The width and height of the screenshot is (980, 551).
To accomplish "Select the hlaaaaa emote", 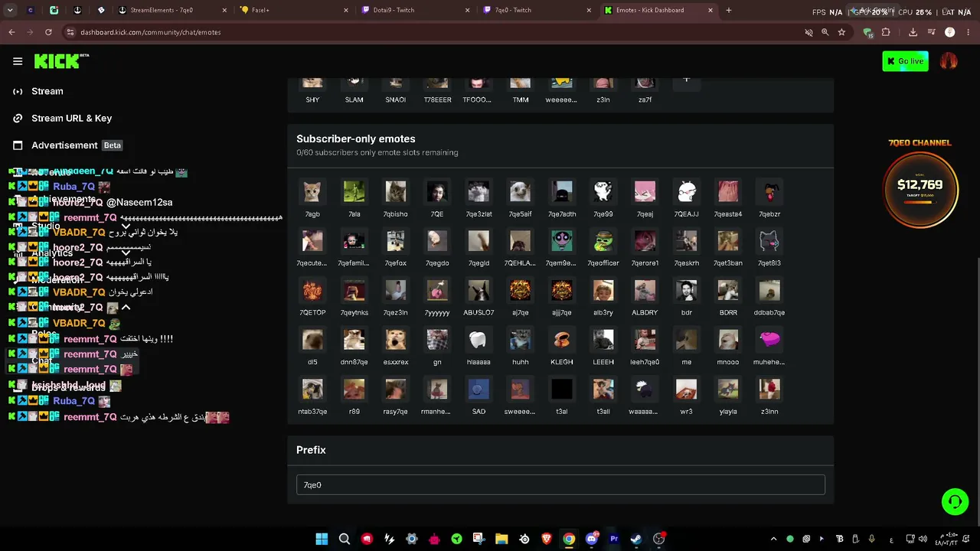I will (479, 340).
